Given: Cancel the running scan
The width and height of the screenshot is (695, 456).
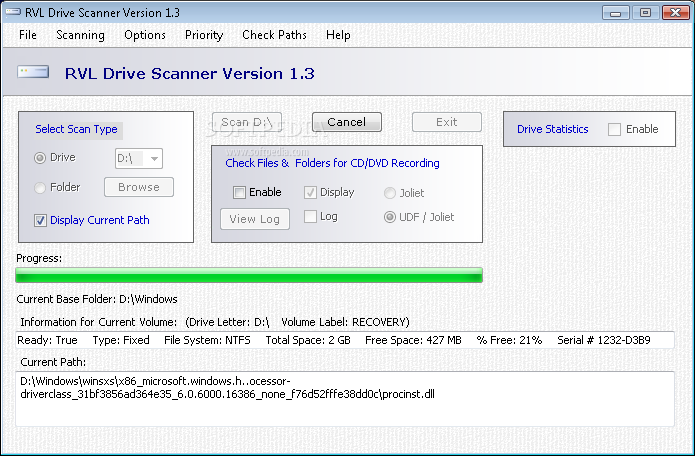Looking at the screenshot, I should click(x=347, y=122).
